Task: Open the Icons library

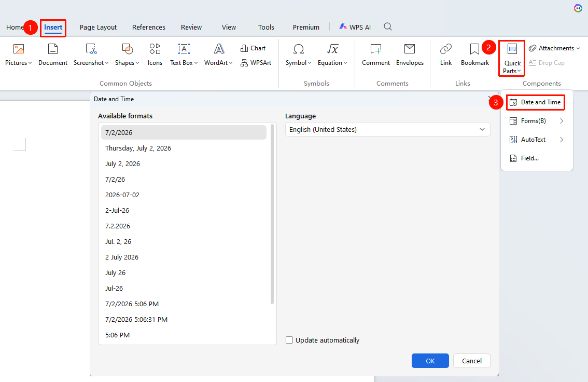Action: 155,54
